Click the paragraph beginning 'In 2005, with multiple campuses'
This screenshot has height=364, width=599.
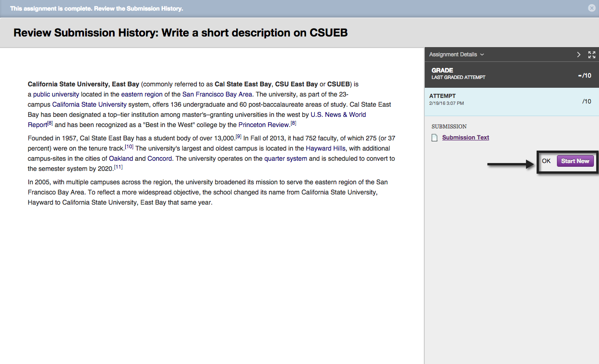[208, 192]
